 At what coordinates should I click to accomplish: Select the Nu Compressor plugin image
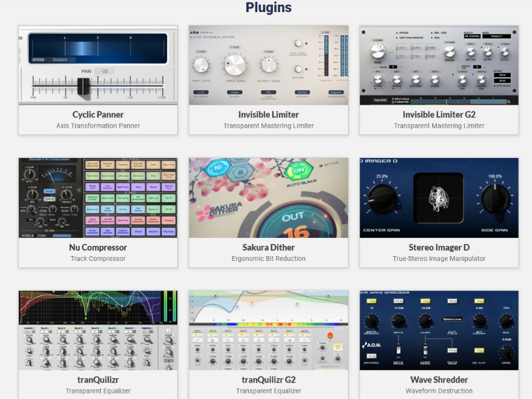pos(97,197)
